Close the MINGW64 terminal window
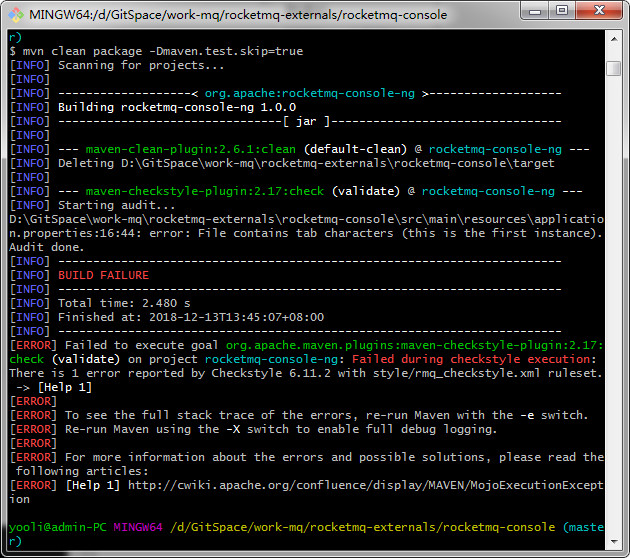The image size is (630, 558). click(599, 11)
